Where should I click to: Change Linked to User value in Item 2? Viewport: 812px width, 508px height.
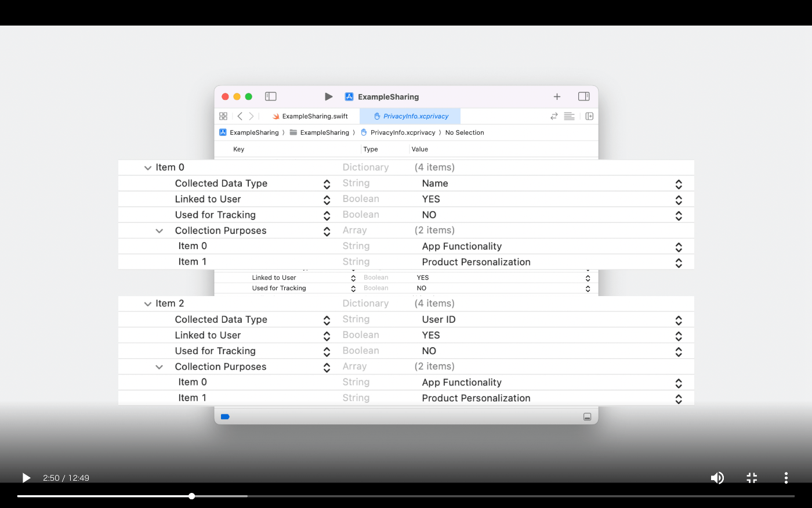(679, 336)
